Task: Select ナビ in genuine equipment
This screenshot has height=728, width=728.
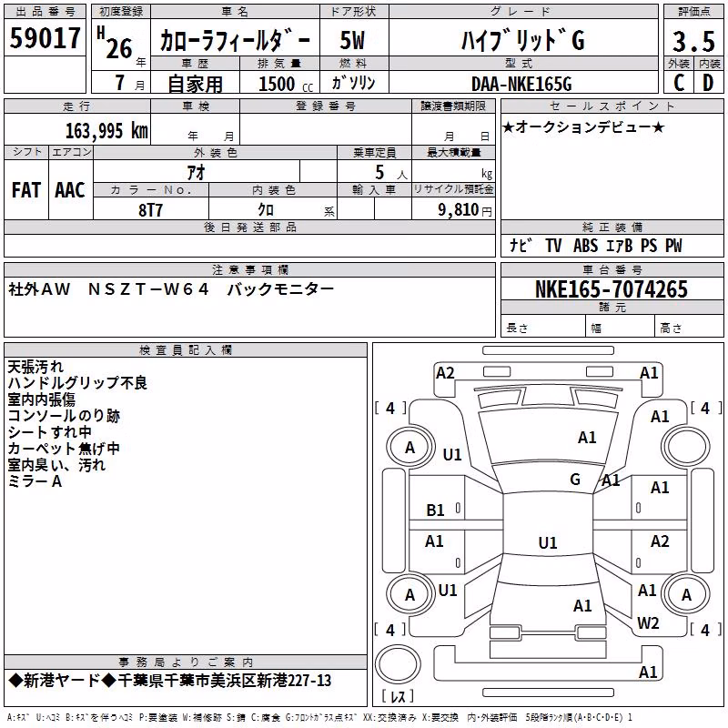Action: pyautogui.click(x=521, y=245)
